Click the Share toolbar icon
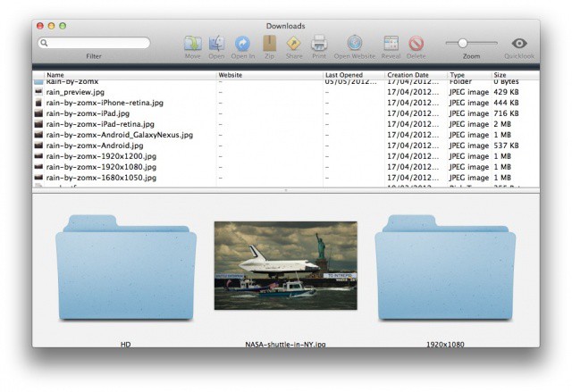Image resolution: width=572 pixels, height=392 pixels. click(294, 43)
